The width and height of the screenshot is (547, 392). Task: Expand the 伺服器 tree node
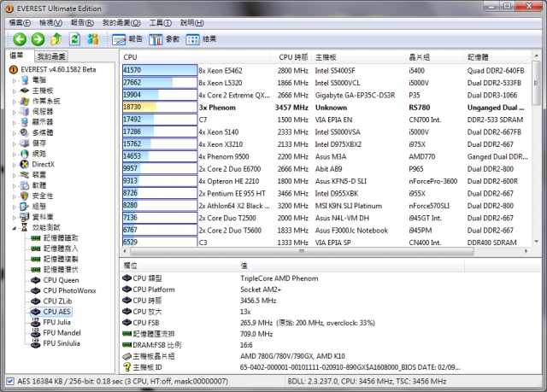15,112
